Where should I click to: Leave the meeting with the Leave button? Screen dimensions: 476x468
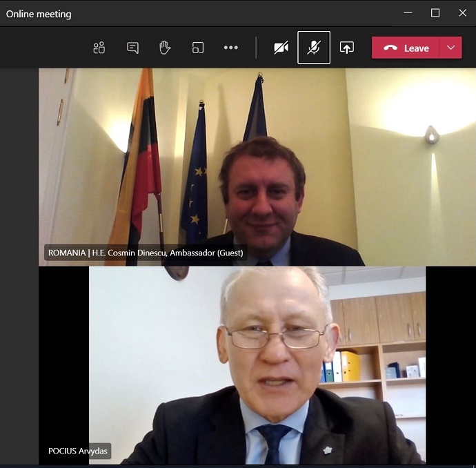[406, 48]
